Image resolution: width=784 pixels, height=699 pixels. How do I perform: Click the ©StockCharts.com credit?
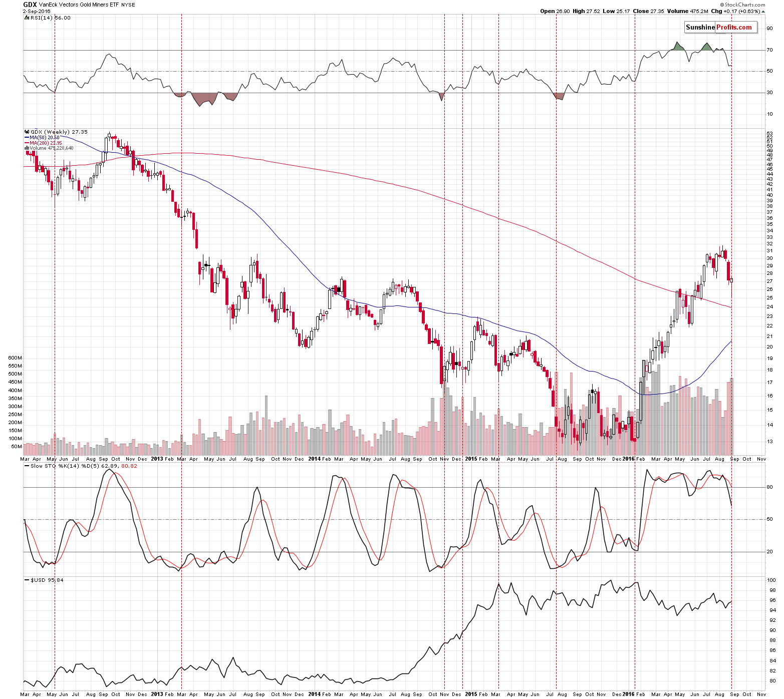[742, 5]
